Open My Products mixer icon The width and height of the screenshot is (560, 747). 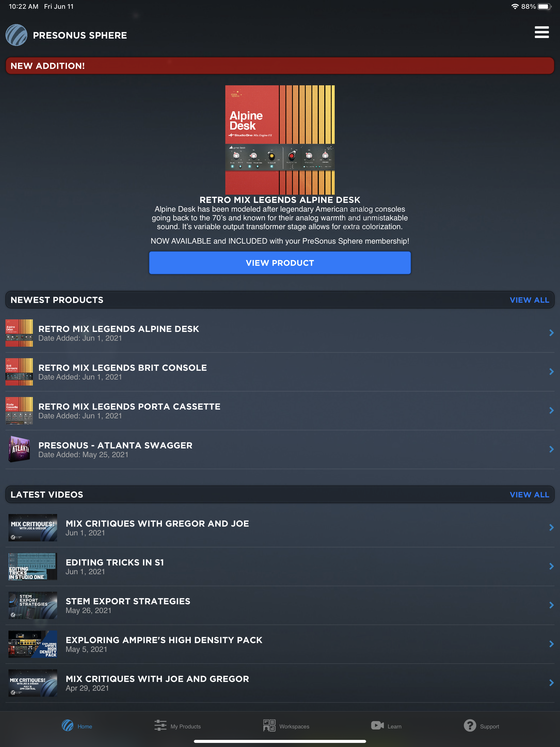click(x=161, y=725)
